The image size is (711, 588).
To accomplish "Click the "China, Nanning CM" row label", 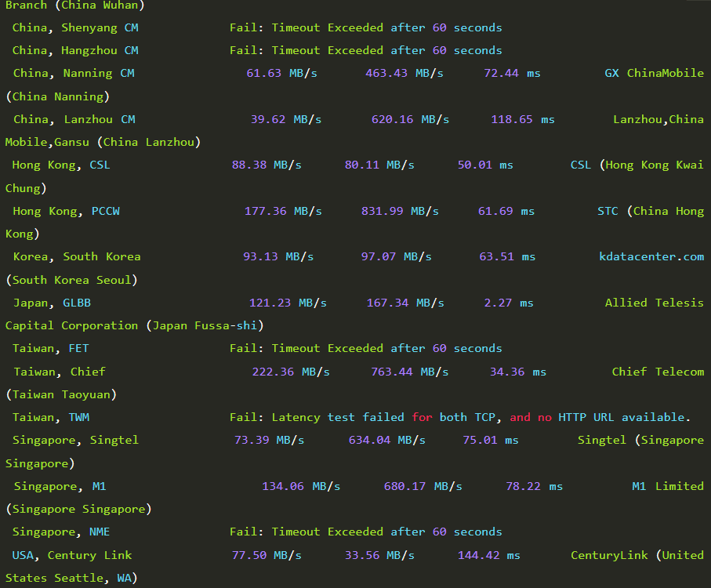I will (74, 74).
